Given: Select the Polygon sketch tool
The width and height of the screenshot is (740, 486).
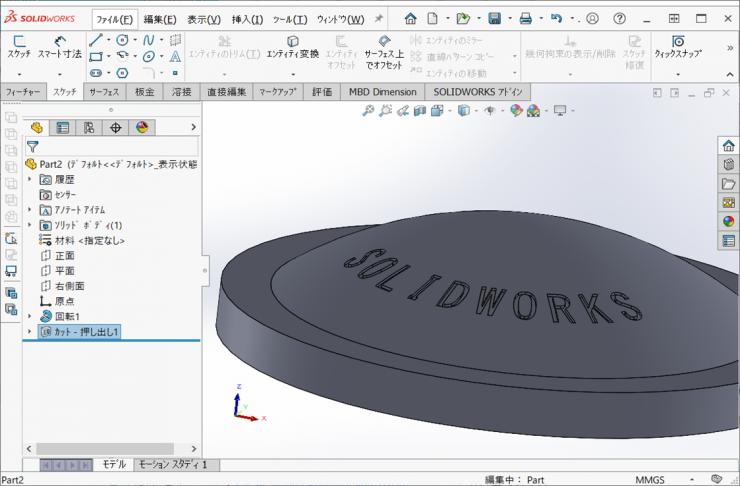Looking at the screenshot, I should click(x=122, y=73).
